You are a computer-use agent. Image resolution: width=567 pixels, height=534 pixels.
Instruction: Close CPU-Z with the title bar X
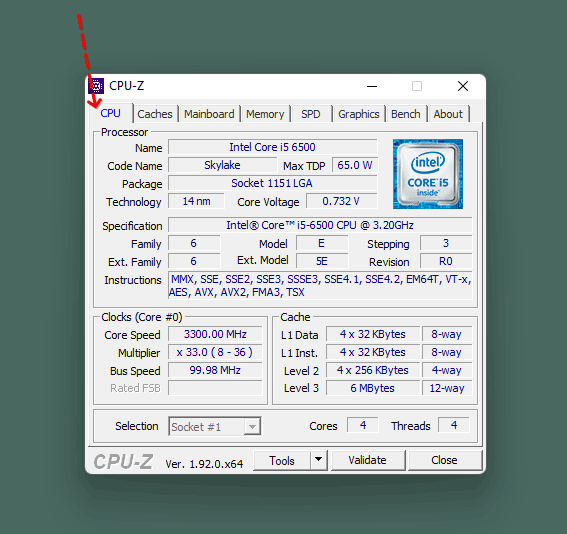tap(463, 86)
